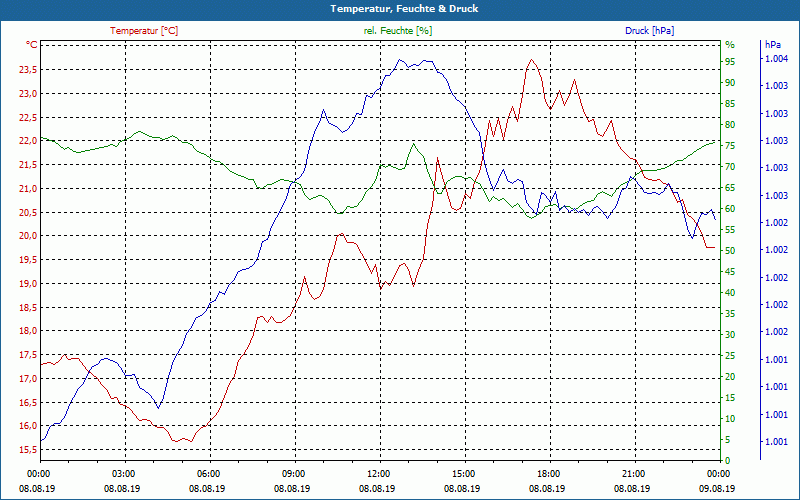Image resolution: width=800 pixels, height=500 pixels.
Task: Click the red "°C" axis unit label
Action: click(32, 45)
